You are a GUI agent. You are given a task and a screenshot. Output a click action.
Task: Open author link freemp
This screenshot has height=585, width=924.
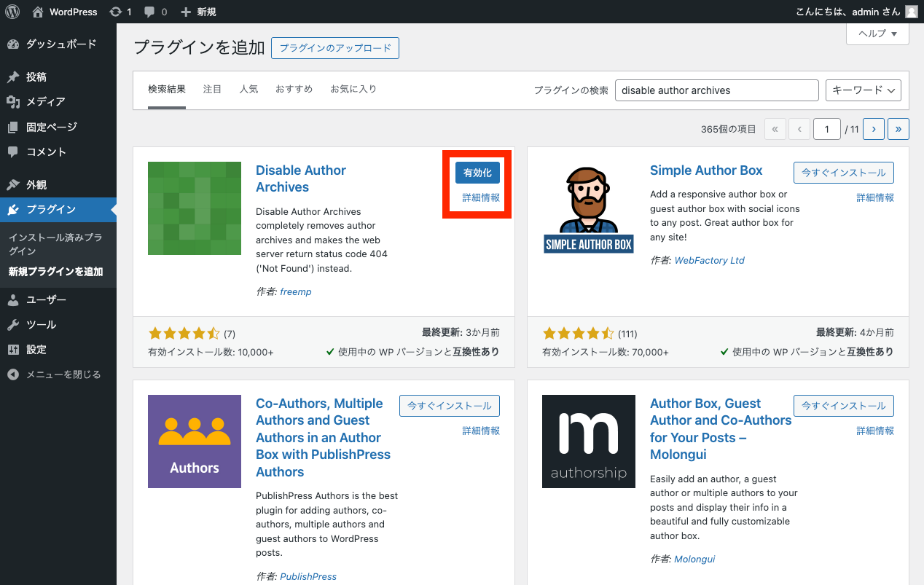[296, 291]
